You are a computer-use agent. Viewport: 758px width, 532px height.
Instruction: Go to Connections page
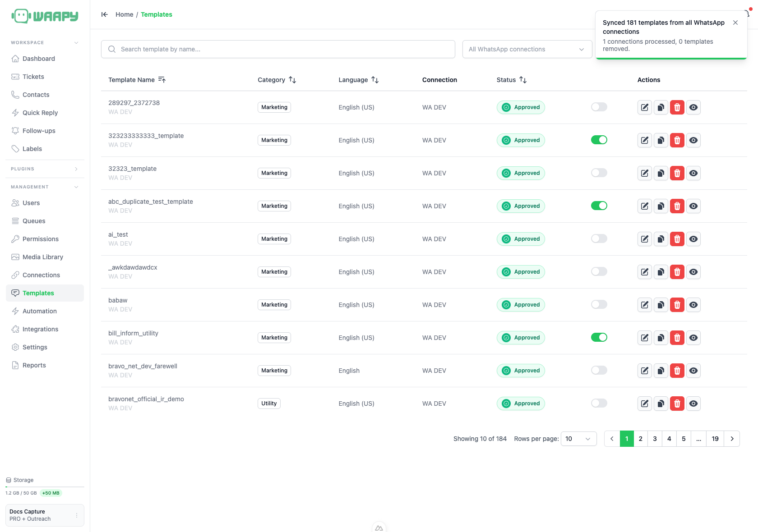pos(45,275)
